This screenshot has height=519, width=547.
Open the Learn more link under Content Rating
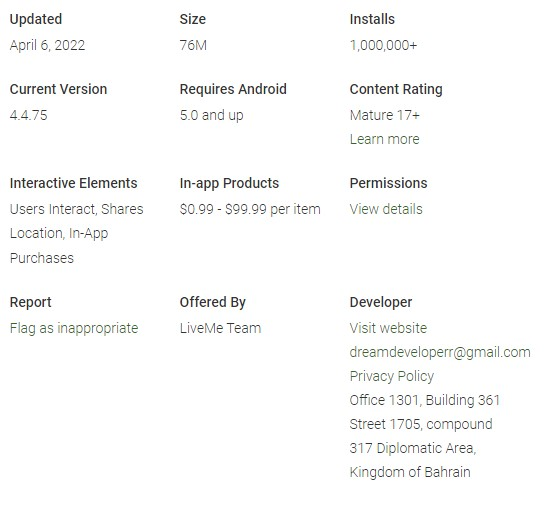(x=384, y=139)
